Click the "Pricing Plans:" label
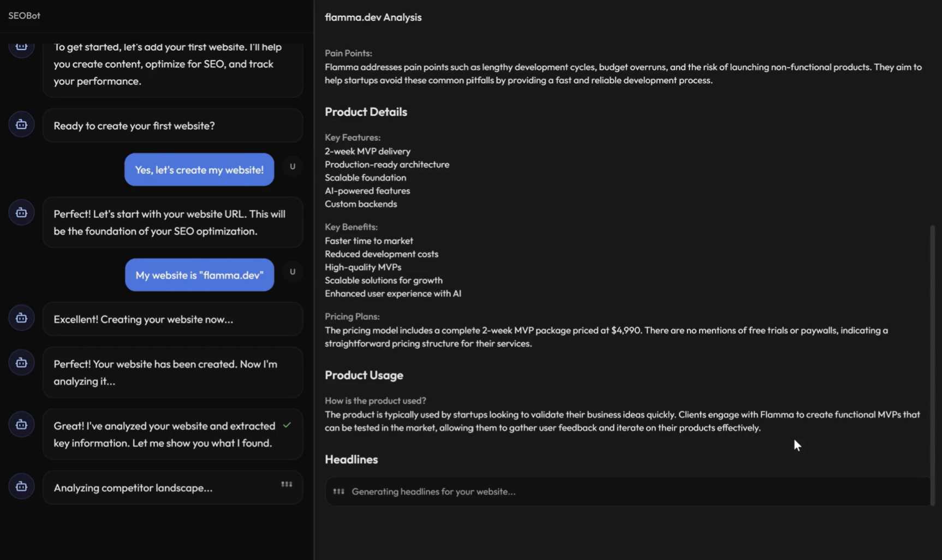 [x=352, y=317]
